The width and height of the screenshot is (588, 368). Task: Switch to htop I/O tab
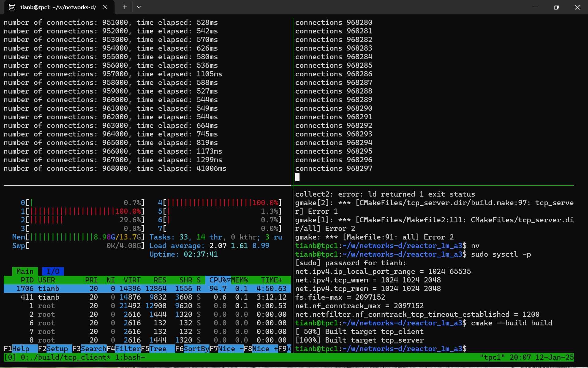coord(53,271)
